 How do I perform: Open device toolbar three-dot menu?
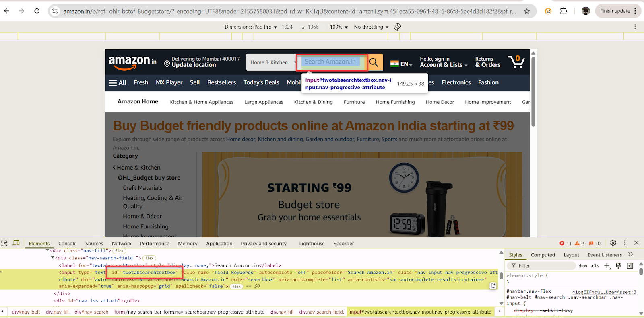click(635, 27)
